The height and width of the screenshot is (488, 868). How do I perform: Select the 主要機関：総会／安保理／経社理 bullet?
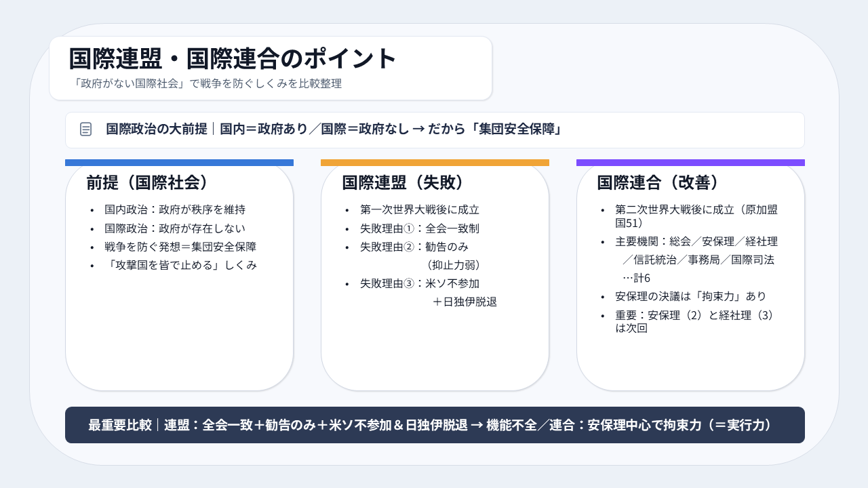[x=696, y=241]
